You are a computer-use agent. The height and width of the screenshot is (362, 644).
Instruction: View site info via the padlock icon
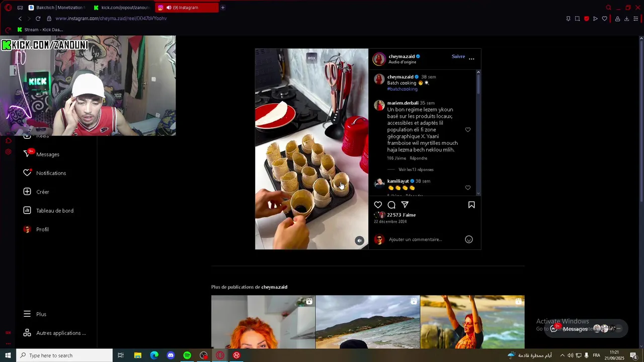[x=49, y=19]
